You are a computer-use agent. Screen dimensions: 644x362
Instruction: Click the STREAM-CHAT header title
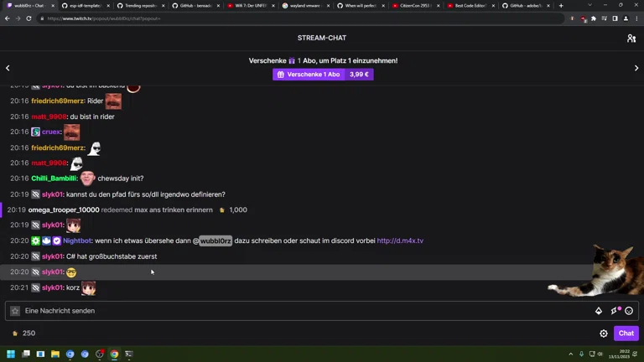click(x=322, y=38)
